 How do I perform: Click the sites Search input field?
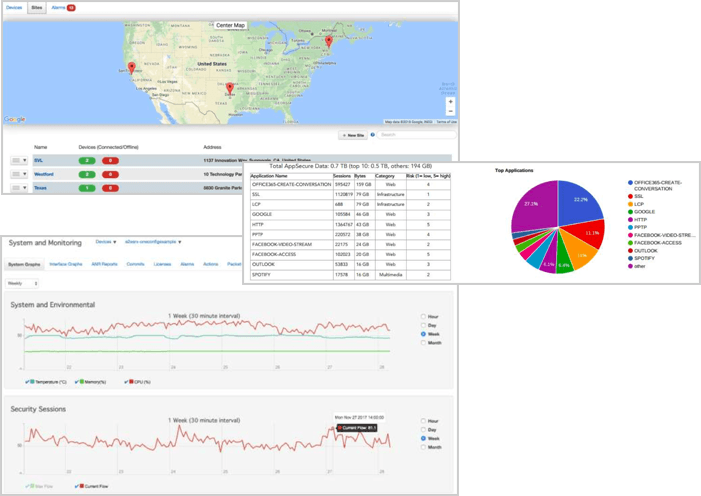click(x=417, y=135)
